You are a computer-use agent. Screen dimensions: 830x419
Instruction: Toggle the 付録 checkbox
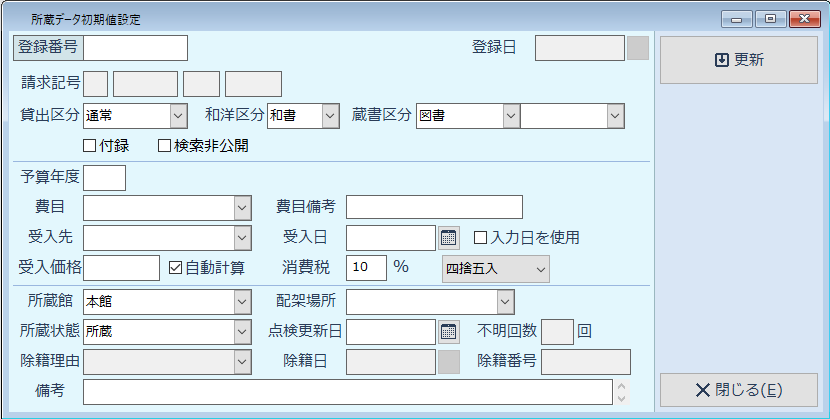[x=89, y=146]
